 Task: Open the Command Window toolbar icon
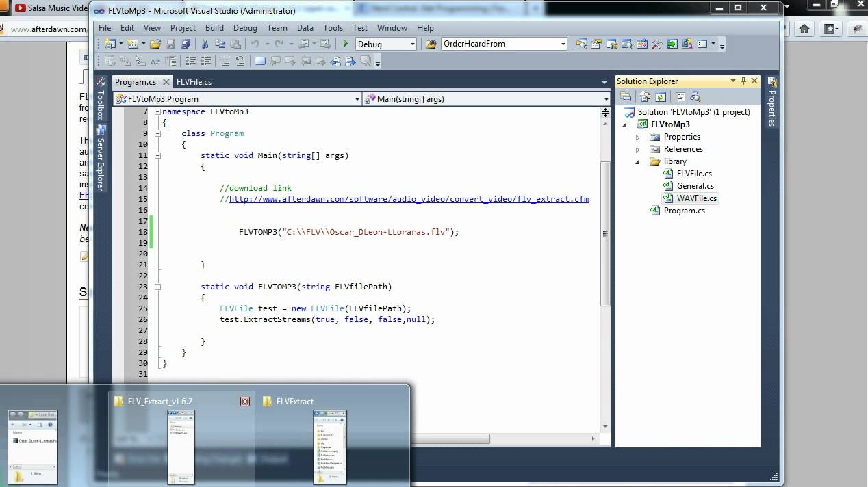click(x=702, y=44)
